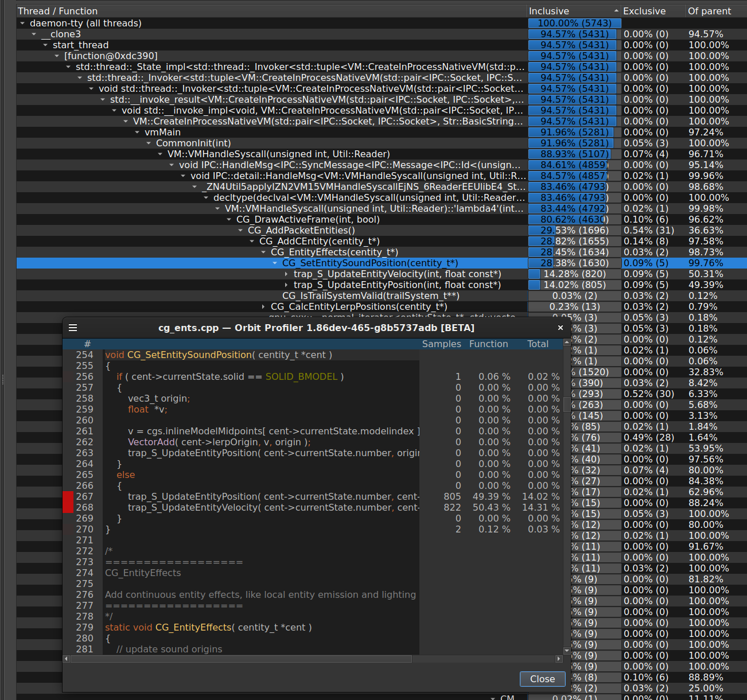The image size is (747, 700).
Task: Click the Total column header in code view
Action: click(538, 344)
